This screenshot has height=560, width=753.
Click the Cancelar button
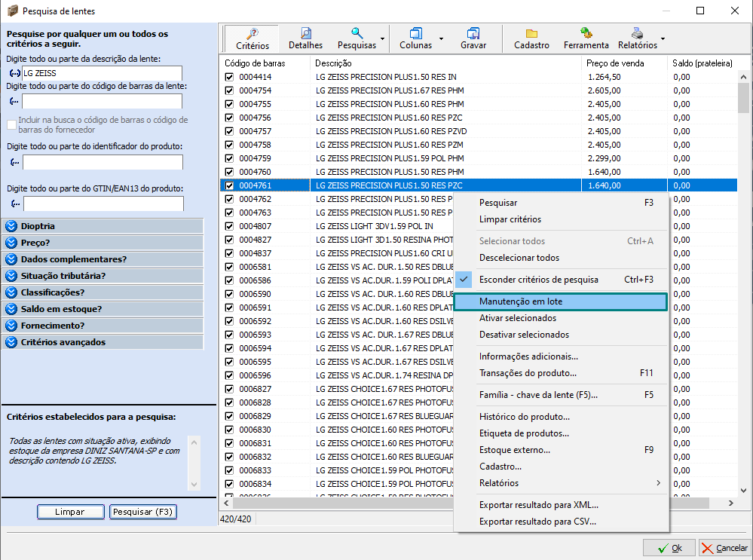[x=724, y=548]
